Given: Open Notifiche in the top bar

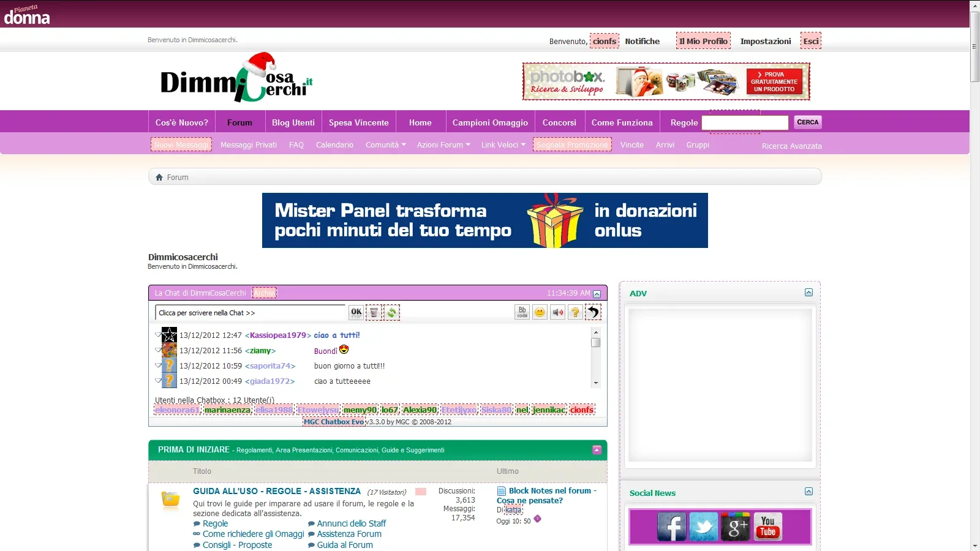Looking at the screenshot, I should point(642,42).
